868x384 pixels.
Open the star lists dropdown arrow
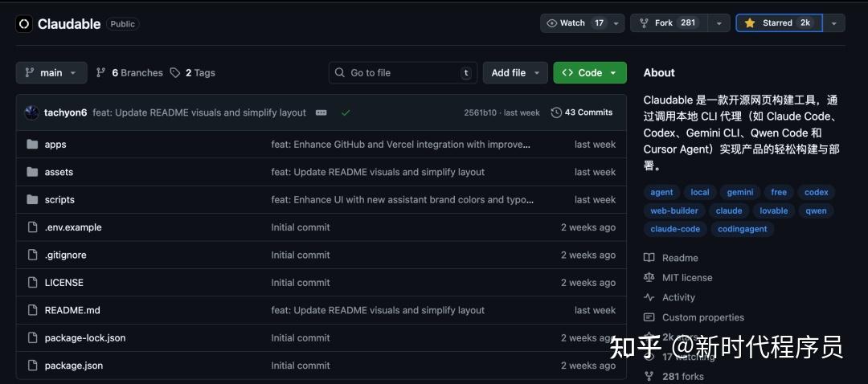pyautogui.click(x=834, y=23)
